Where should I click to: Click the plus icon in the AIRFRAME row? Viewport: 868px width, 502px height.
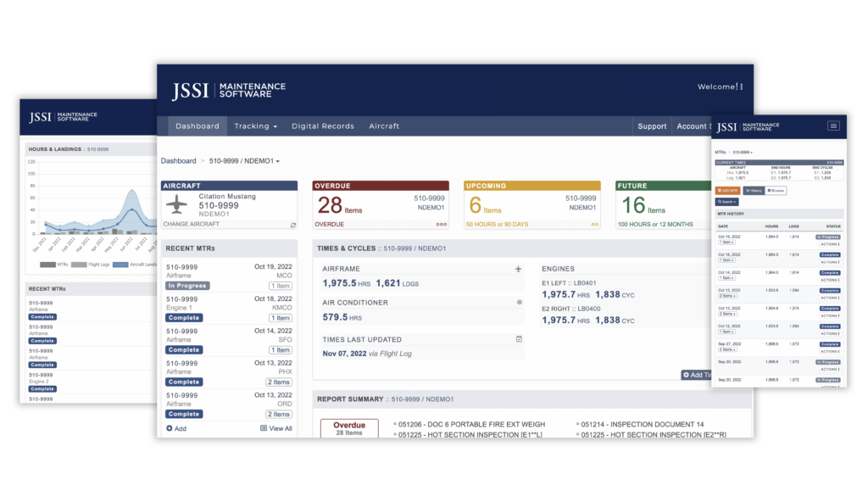click(518, 269)
